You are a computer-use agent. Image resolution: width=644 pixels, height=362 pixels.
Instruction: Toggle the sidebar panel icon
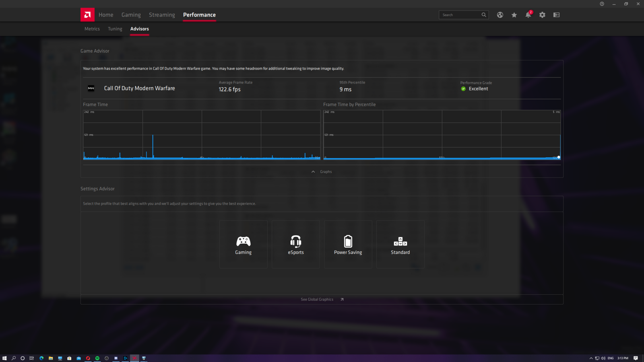pyautogui.click(x=556, y=15)
